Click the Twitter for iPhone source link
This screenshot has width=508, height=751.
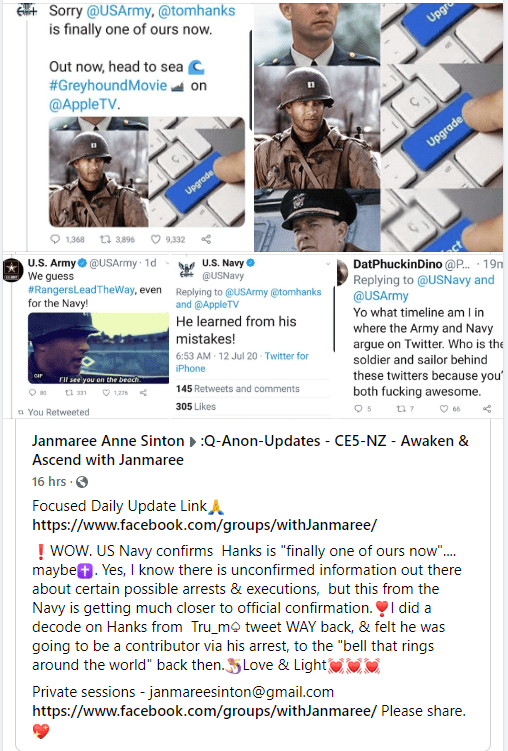(242, 362)
